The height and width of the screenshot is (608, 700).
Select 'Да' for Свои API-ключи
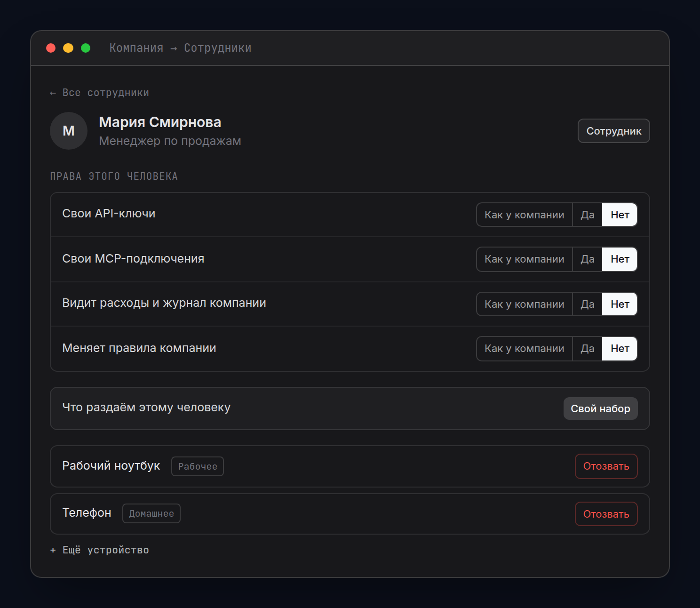tap(587, 215)
